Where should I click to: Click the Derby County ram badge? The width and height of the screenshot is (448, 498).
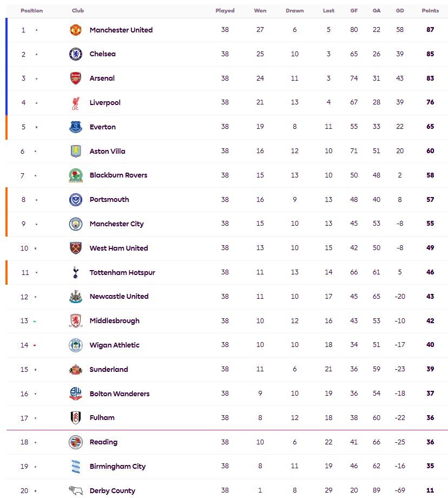[75, 490]
